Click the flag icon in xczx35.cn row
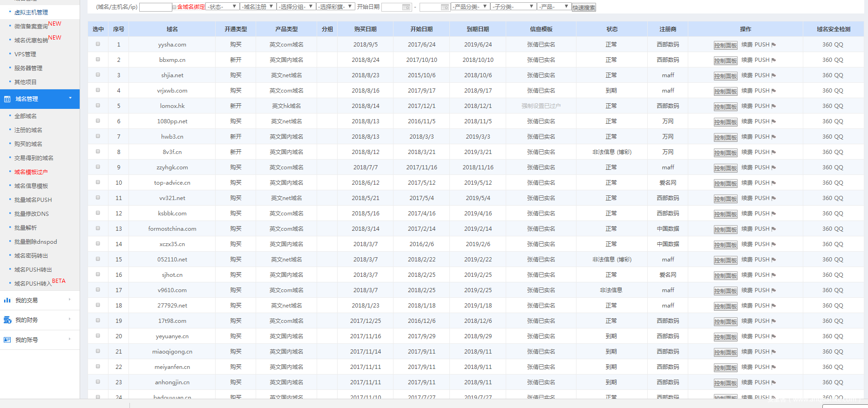 click(773, 245)
